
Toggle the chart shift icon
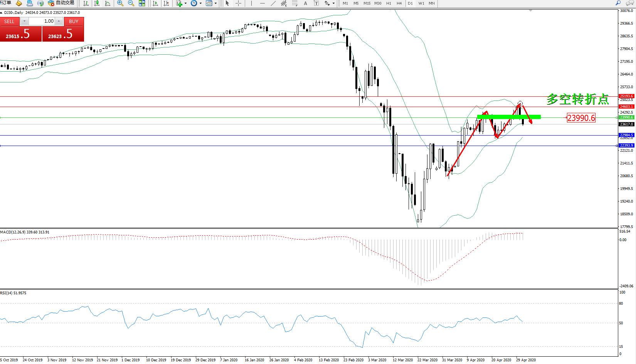coord(166,3)
